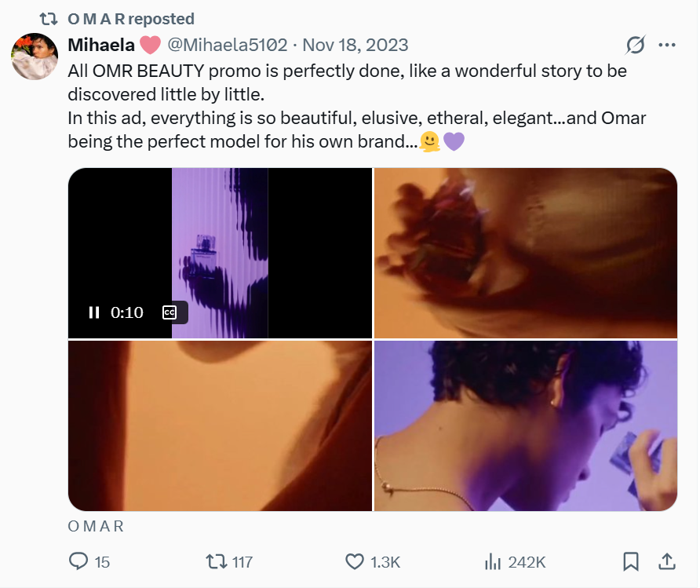
Task: Open Mihaela's profile avatar
Action: point(34,57)
